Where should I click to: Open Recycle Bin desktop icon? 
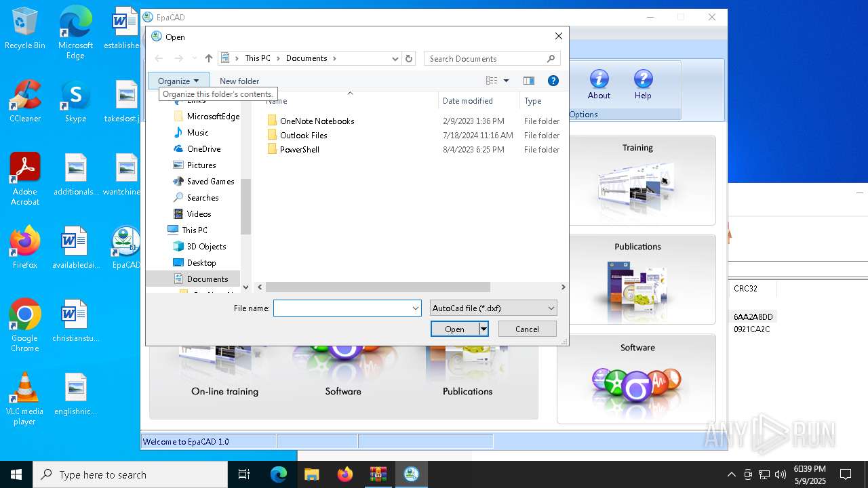pyautogui.click(x=25, y=28)
